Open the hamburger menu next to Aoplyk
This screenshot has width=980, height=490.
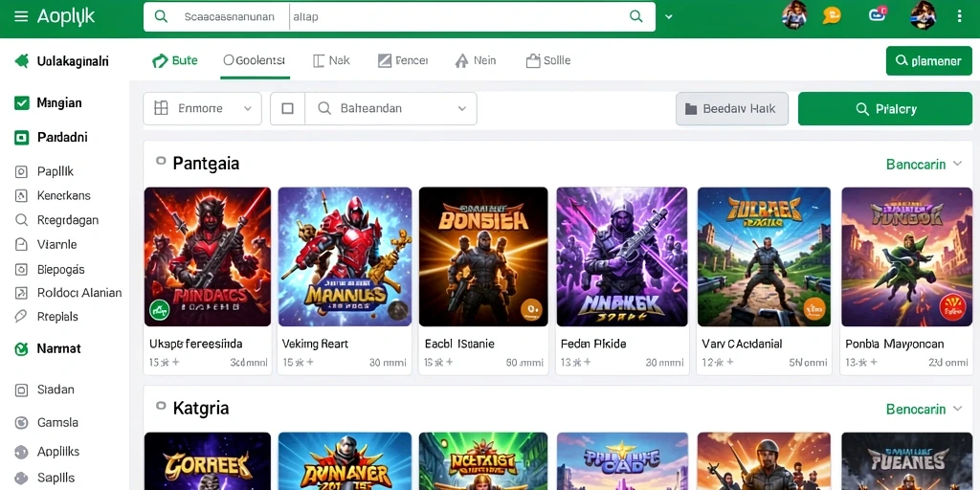[21, 17]
